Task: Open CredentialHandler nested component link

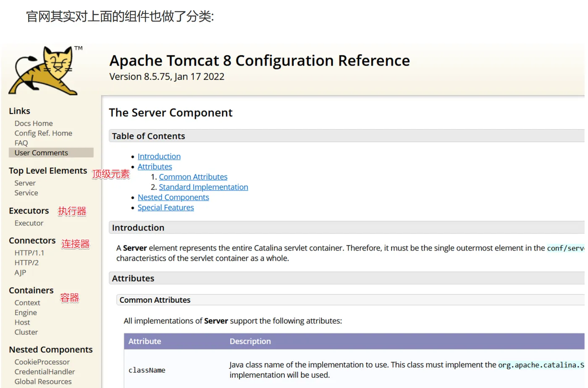Action: tap(45, 372)
